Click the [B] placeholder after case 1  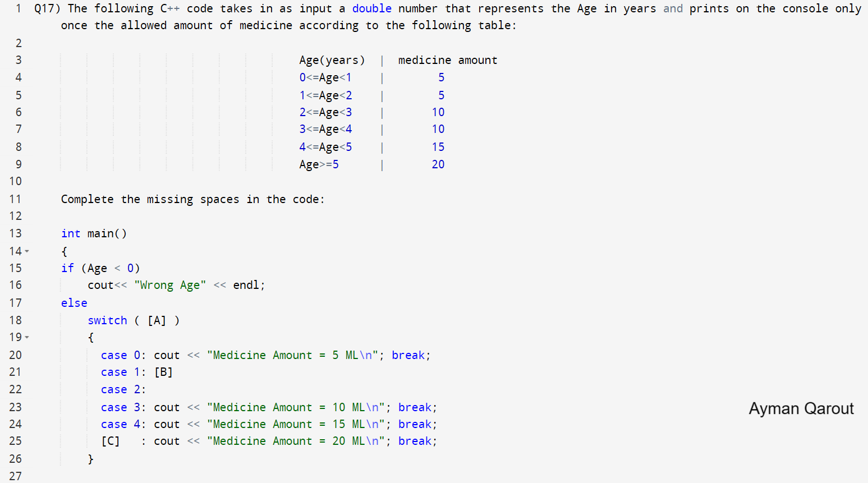click(x=163, y=372)
